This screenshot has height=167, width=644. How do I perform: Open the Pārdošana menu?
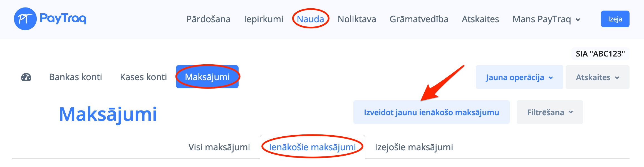click(x=208, y=19)
